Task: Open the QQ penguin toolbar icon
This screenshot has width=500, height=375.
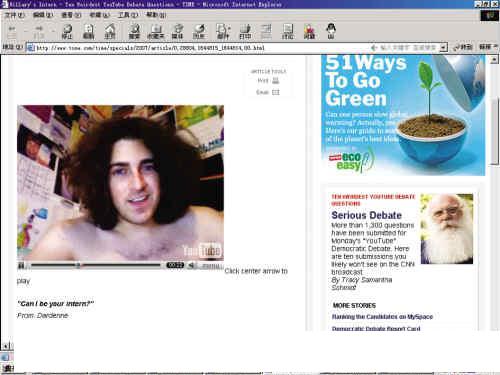Action: (331, 31)
